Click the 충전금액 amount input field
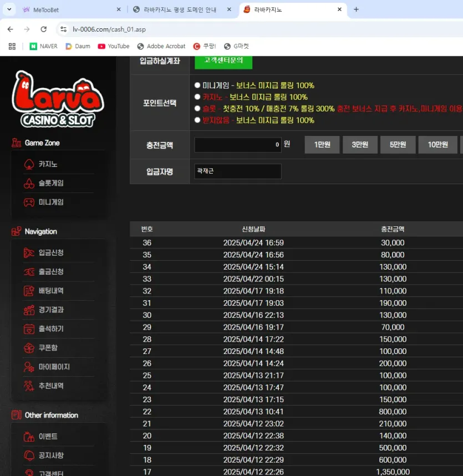This screenshot has height=476, width=463. [x=238, y=144]
